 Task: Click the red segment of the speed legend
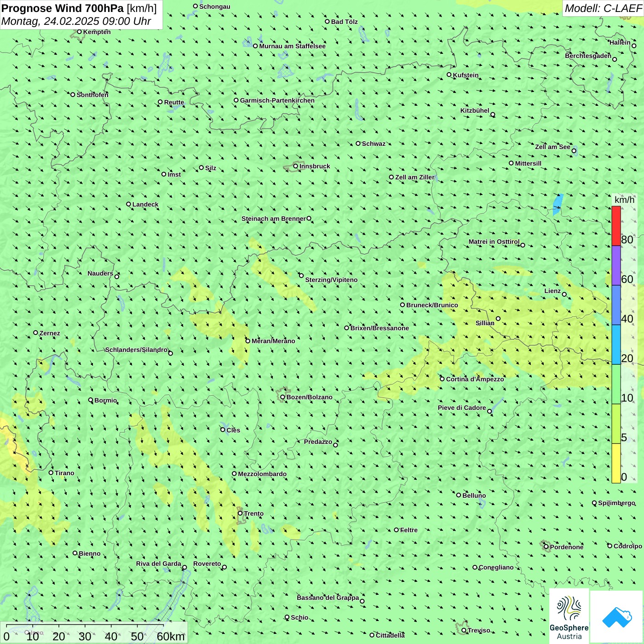coord(616,226)
